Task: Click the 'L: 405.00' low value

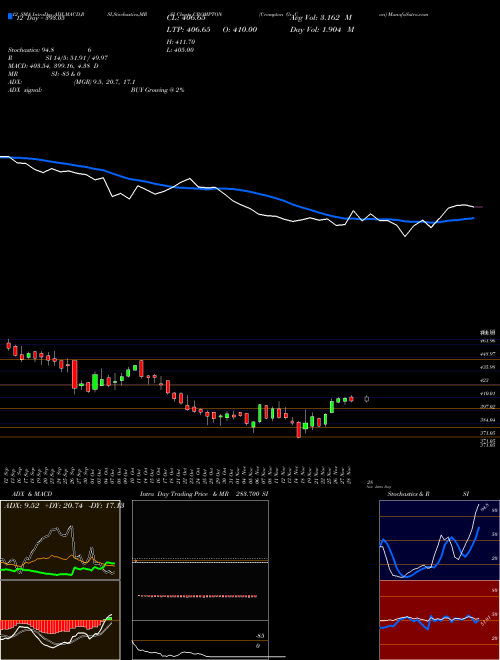Action: pos(180,50)
